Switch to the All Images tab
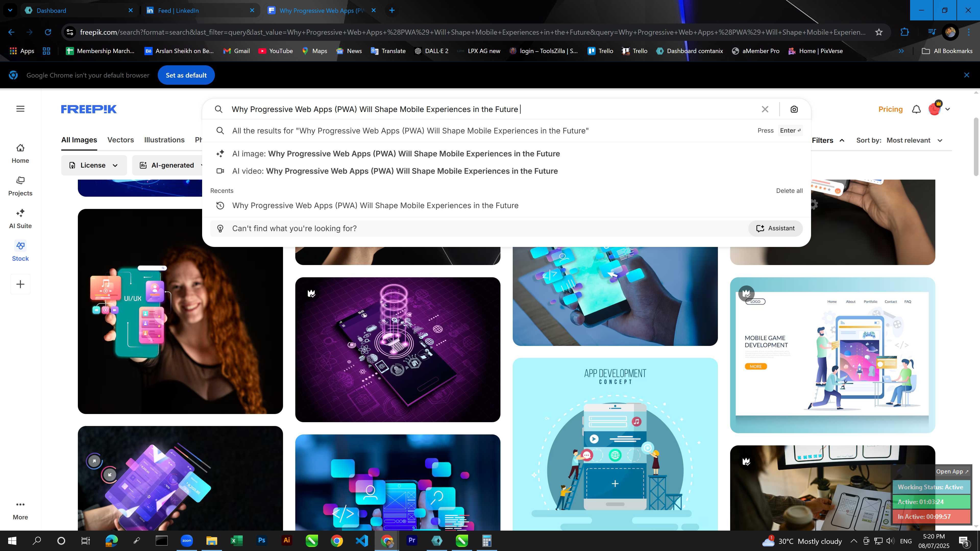Image resolution: width=980 pixels, height=551 pixels. pos(79,140)
